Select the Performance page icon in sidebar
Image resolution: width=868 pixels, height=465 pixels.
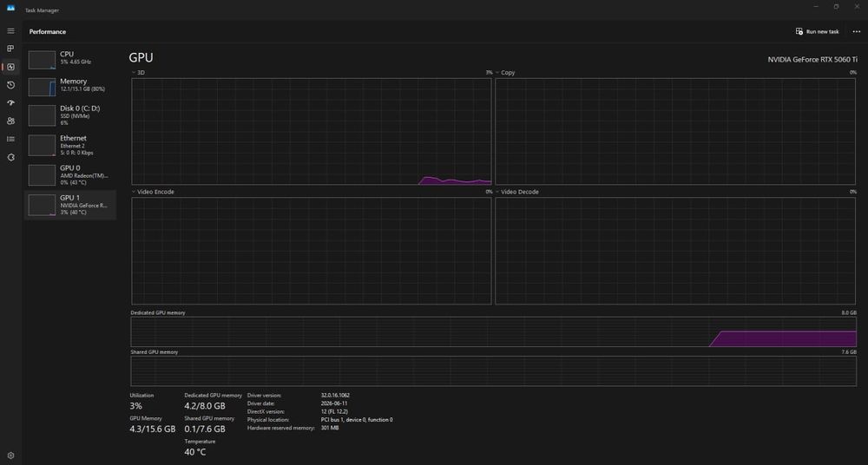point(10,67)
